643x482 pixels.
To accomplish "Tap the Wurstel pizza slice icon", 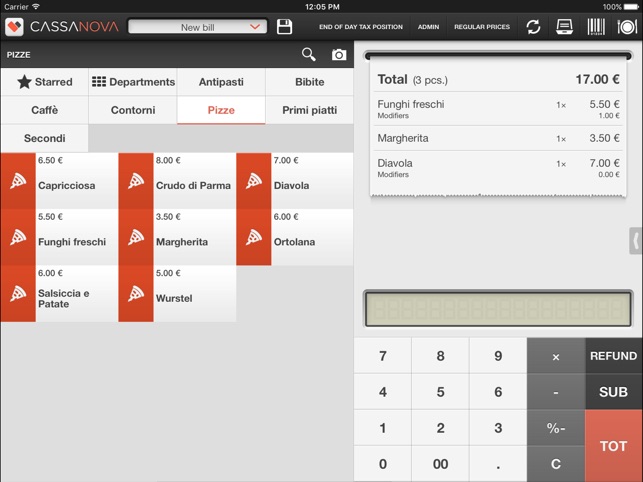I will pyautogui.click(x=136, y=293).
